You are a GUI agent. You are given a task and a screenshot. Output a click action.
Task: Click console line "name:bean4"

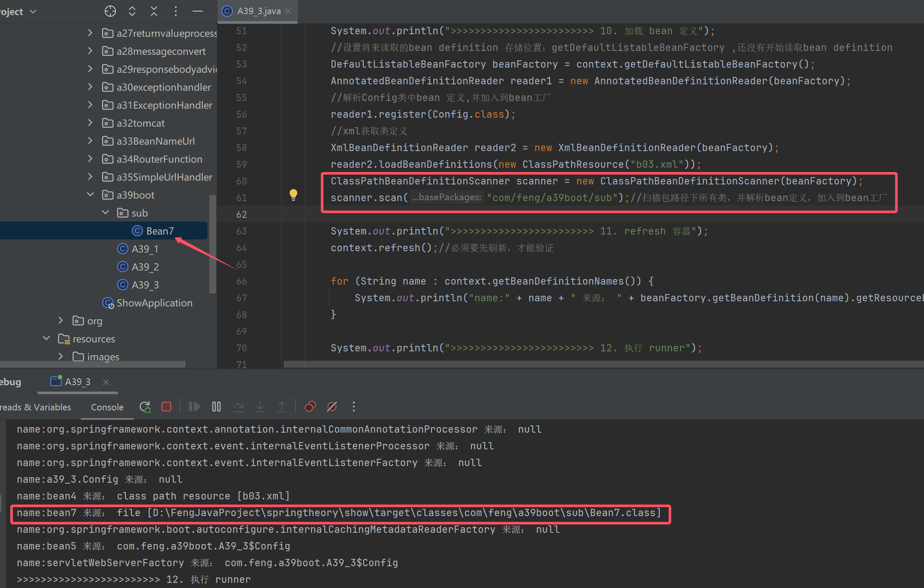tap(153, 496)
